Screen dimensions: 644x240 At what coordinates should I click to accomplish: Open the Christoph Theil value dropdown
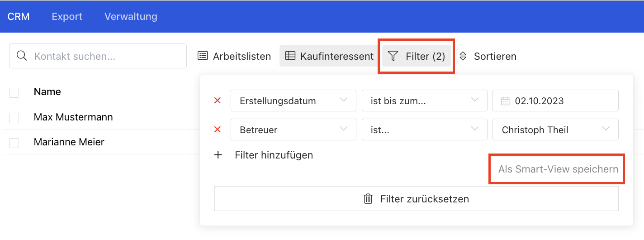coord(555,130)
